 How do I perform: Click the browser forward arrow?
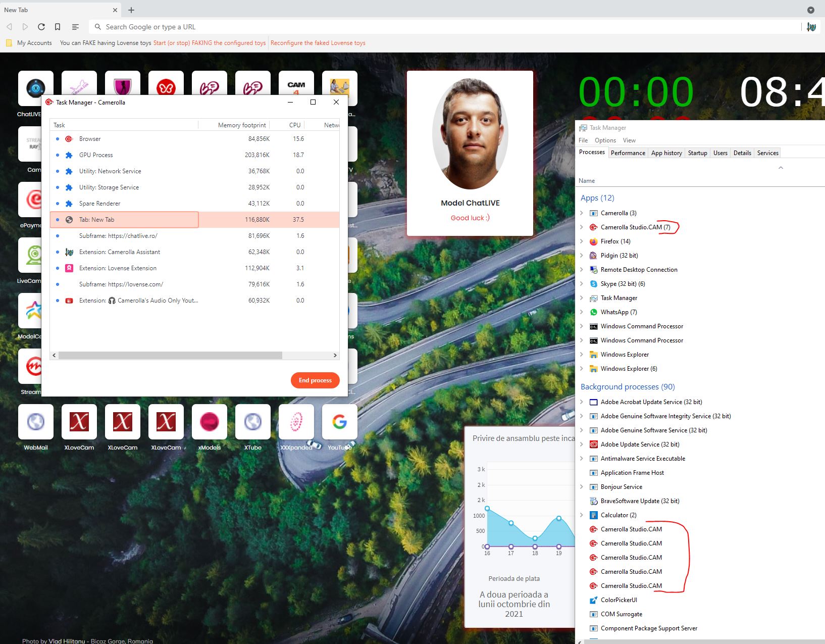click(x=25, y=27)
